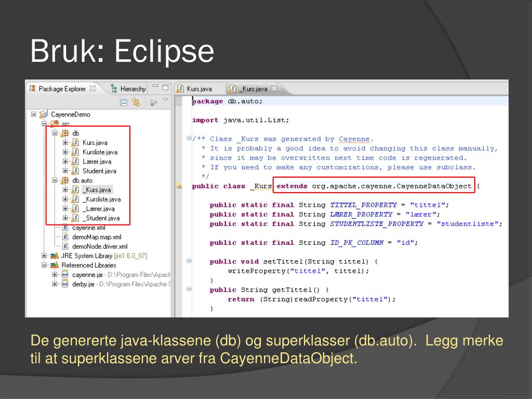532x399 pixels.
Task: Click the "package db.auto;" line in the editor
Action: (x=227, y=101)
